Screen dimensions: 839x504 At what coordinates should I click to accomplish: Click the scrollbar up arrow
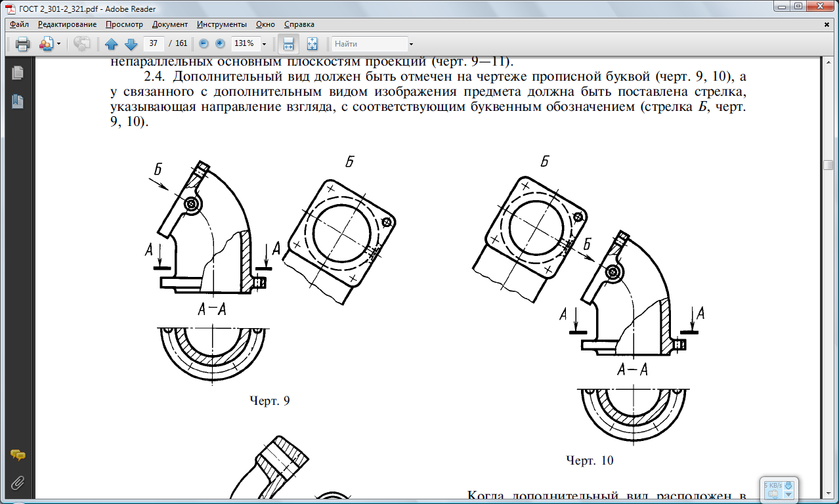click(828, 63)
